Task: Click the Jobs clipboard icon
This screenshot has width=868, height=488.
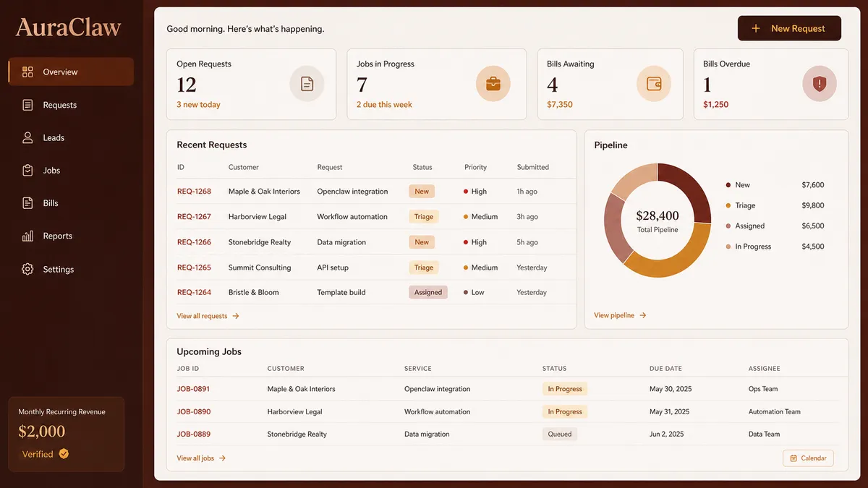Action: click(x=27, y=171)
